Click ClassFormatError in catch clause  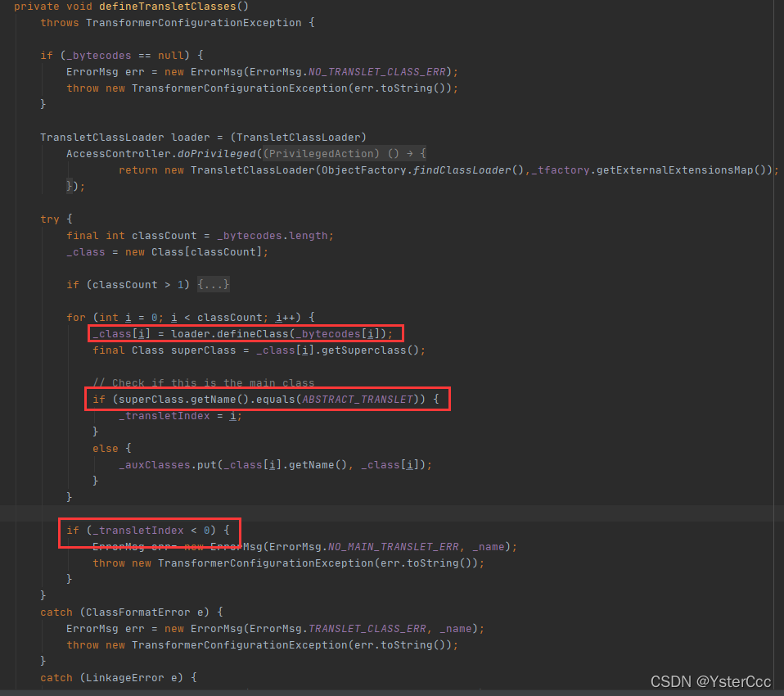pos(138,612)
